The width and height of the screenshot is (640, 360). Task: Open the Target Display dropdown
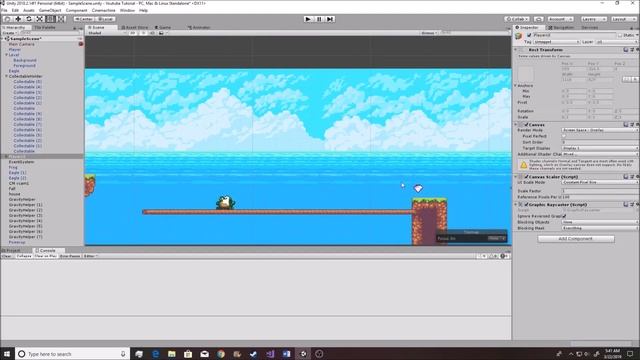[x=600, y=148]
